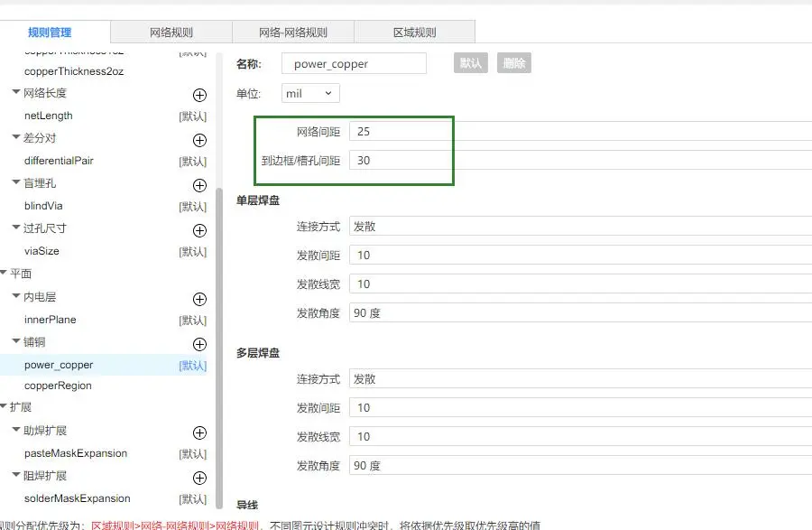Open 多层焊盘 连接方式 dropdown
The width and height of the screenshot is (812, 530).
click(577, 378)
